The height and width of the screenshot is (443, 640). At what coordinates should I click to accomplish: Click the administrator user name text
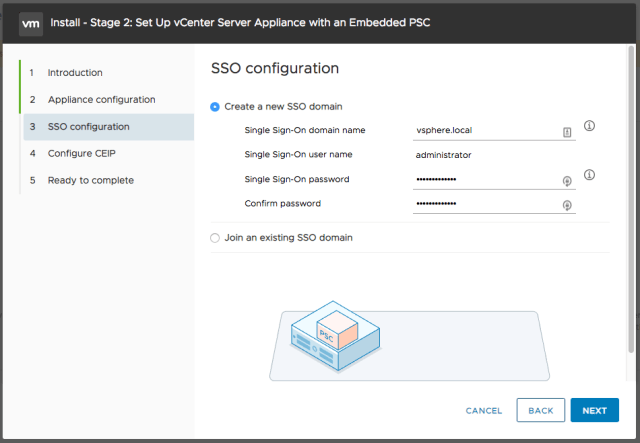pyautogui.click(x=443, y=155)
